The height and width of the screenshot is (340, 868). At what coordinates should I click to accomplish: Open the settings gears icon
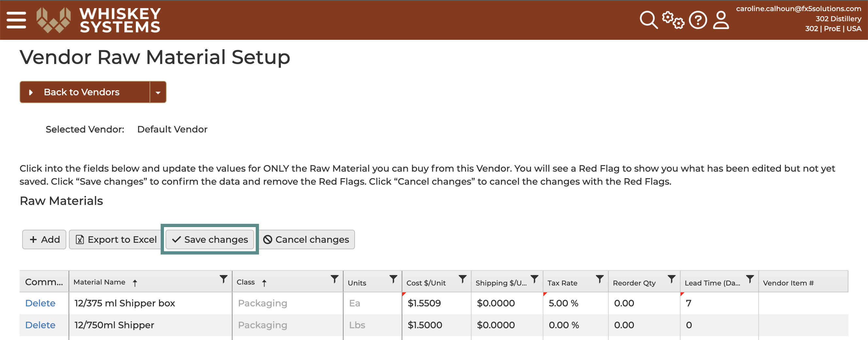pos(673,20)
